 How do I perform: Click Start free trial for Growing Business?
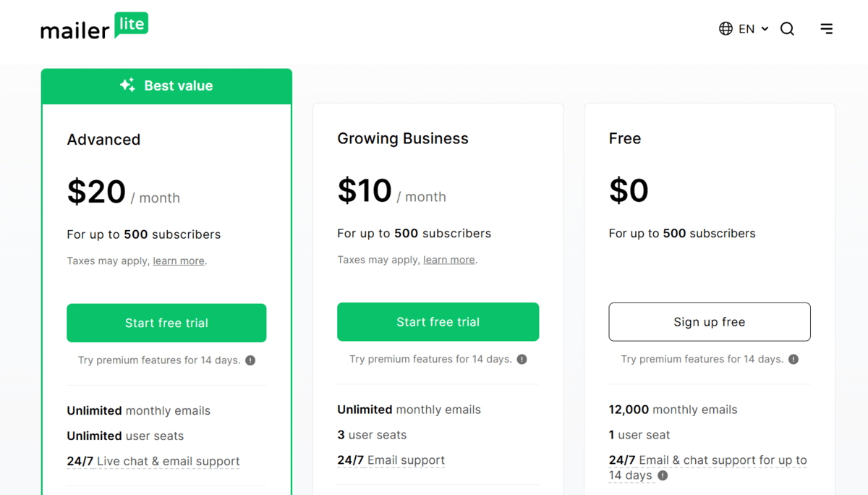[x=438, y=321]
